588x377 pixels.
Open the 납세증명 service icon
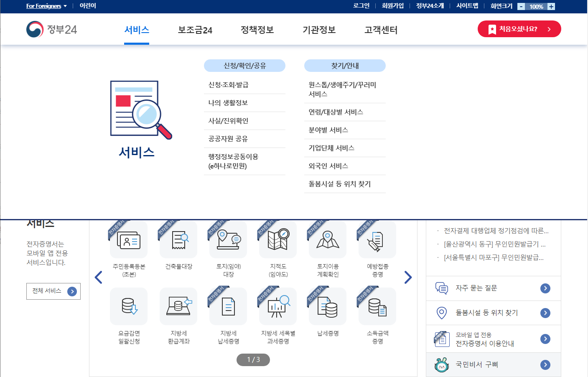pos(328,306)
